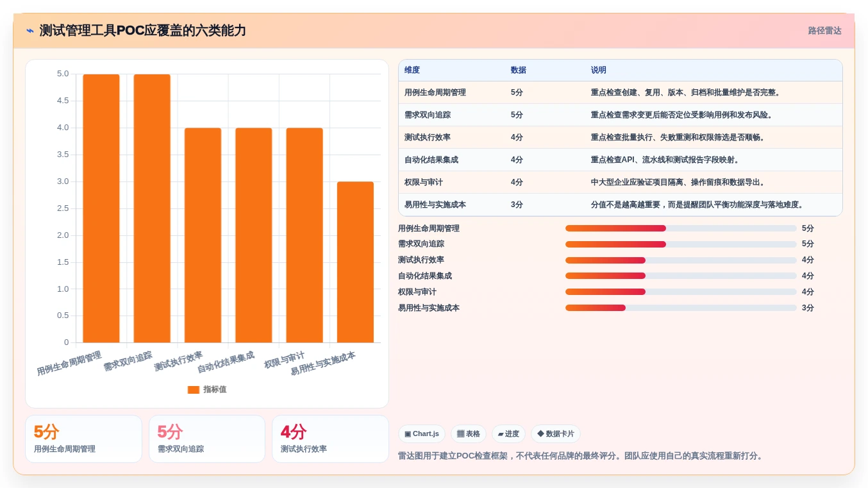868x488 pixels.
Task: Click the 测试执行效率 bar in the chart
Action: (x=203, y=235)
